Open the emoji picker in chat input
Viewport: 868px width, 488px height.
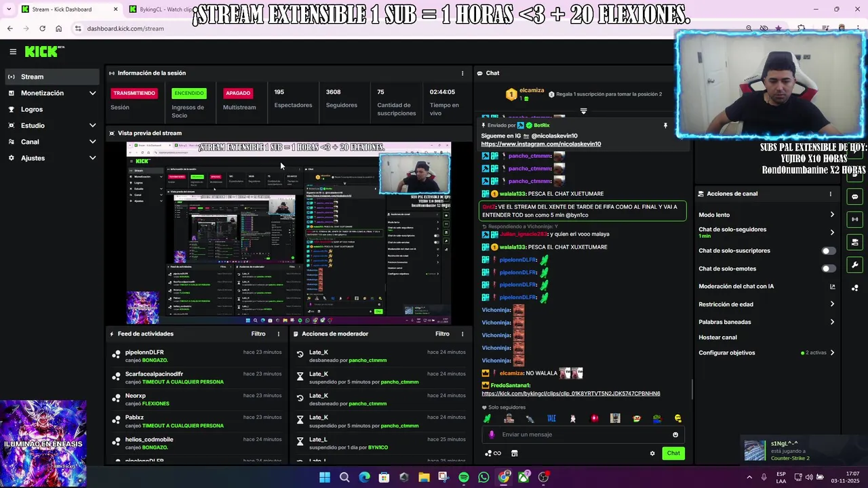click(x=675, y=434)
